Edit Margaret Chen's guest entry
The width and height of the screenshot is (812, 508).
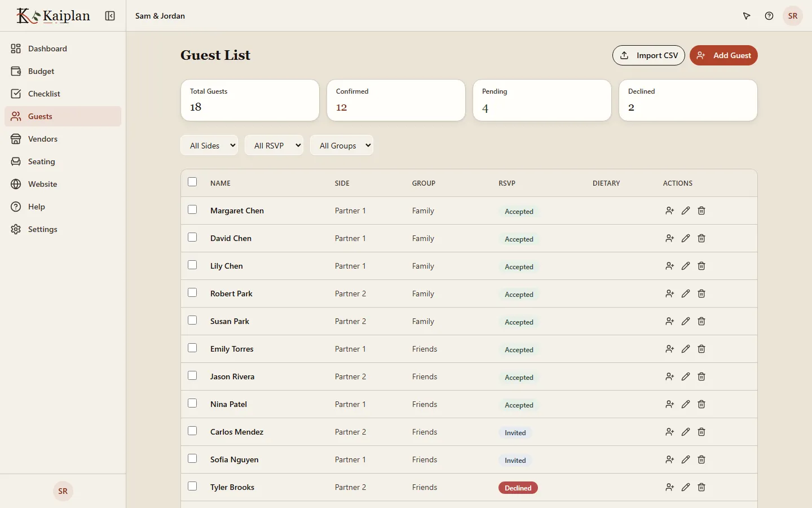click(686, 211)
